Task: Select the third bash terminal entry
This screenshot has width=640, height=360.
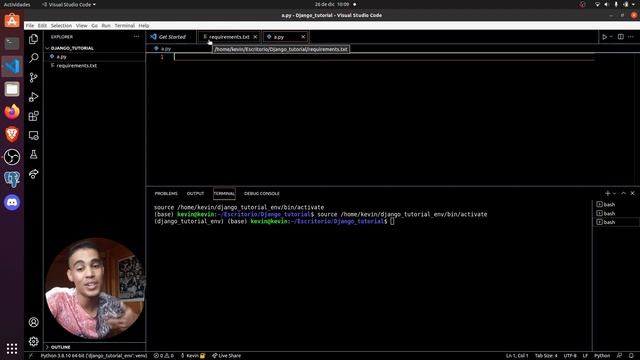Action: click(615, 222)
